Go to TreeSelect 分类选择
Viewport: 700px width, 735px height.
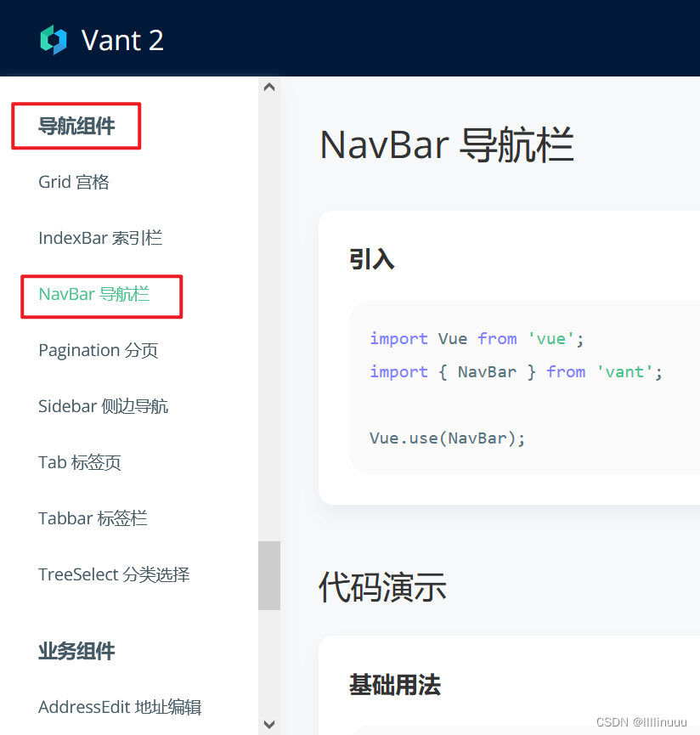tap(114, 574)
